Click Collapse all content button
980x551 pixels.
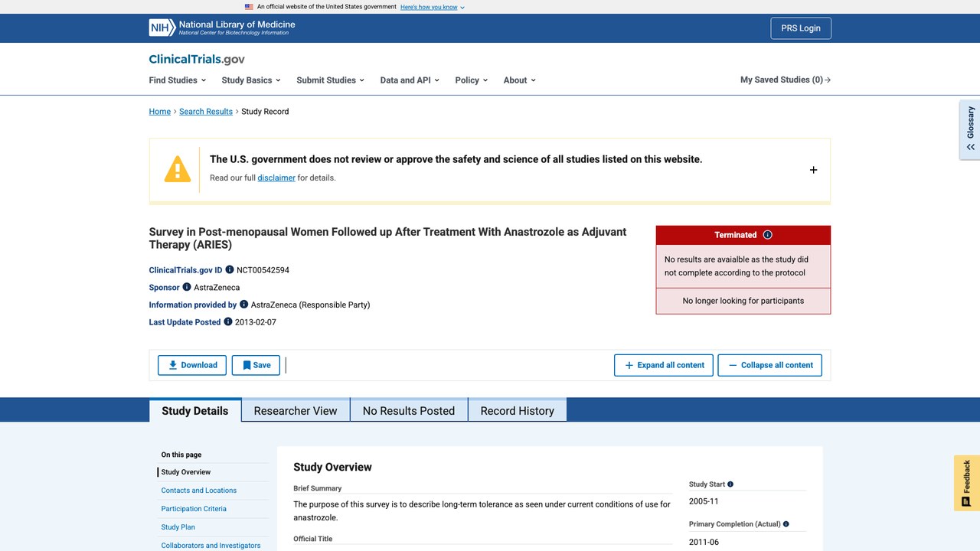[x=769, y=365]
